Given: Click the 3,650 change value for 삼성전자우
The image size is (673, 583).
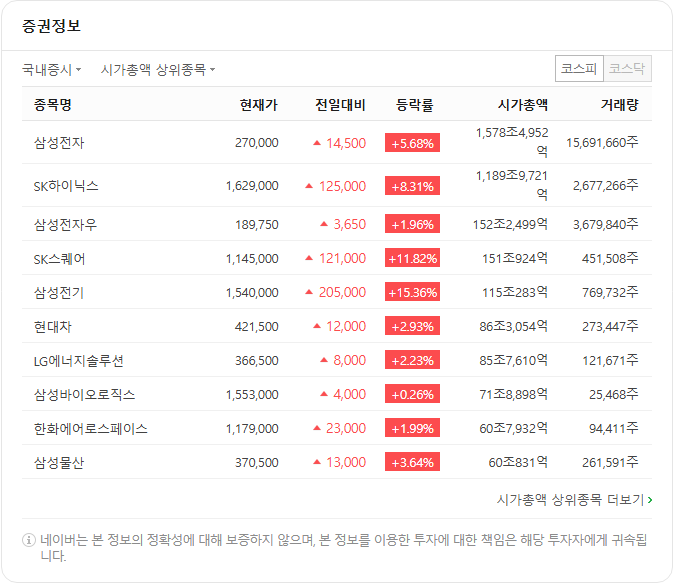Looking at the screenshot, I should pos(349,224).
